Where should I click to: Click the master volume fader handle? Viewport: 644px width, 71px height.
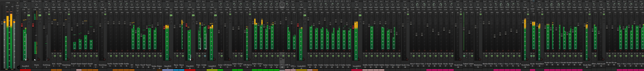2,23
